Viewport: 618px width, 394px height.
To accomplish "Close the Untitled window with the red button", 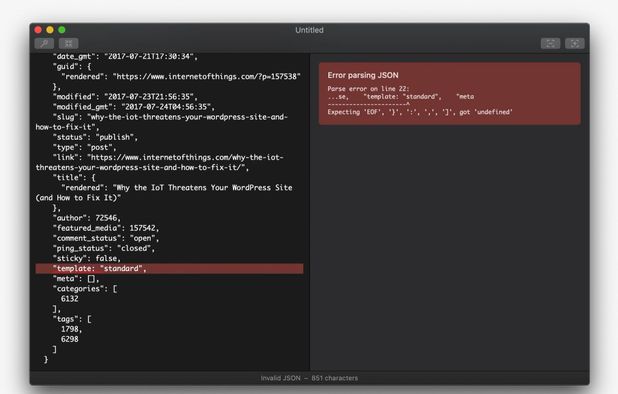I will tap(38, 30).
